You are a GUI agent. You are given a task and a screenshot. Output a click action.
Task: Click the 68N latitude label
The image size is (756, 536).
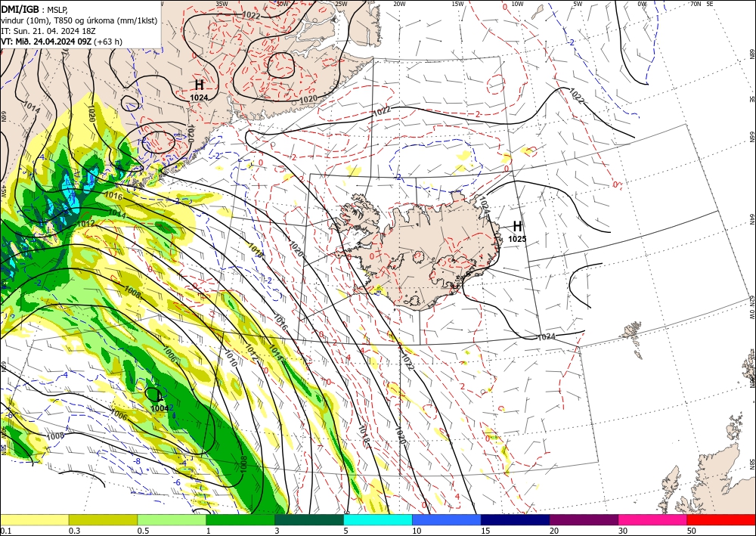point(751,54)
